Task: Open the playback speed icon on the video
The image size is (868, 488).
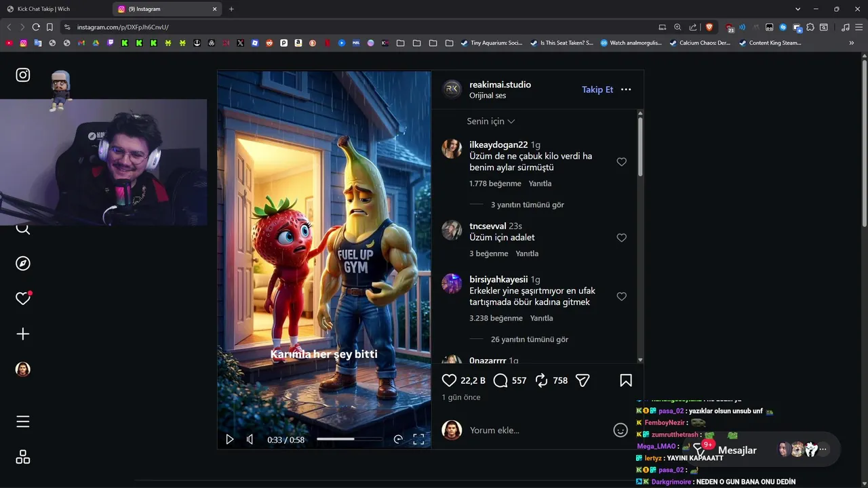Action: point(398,439)
